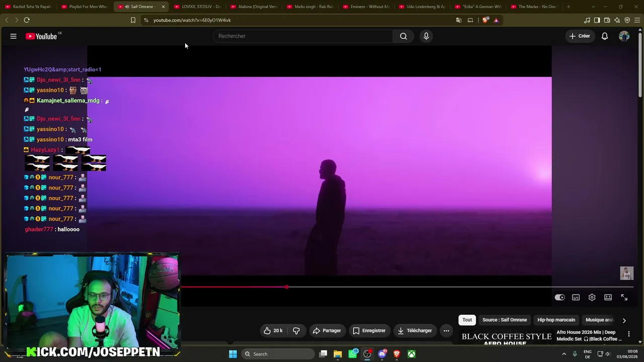Click the ENG DE language indicator

[587, 354]
